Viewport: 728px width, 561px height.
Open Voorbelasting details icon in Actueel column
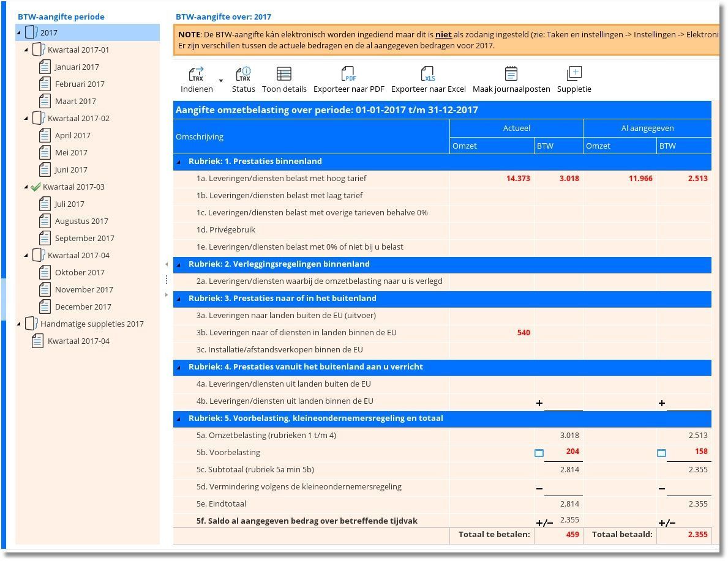tap(539, 453)
